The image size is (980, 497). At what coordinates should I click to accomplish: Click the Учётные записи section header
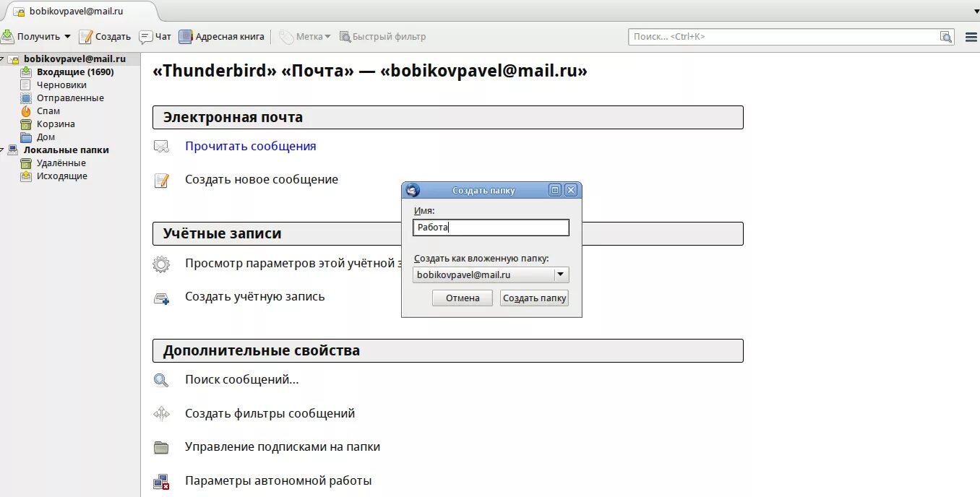point(448,233)
